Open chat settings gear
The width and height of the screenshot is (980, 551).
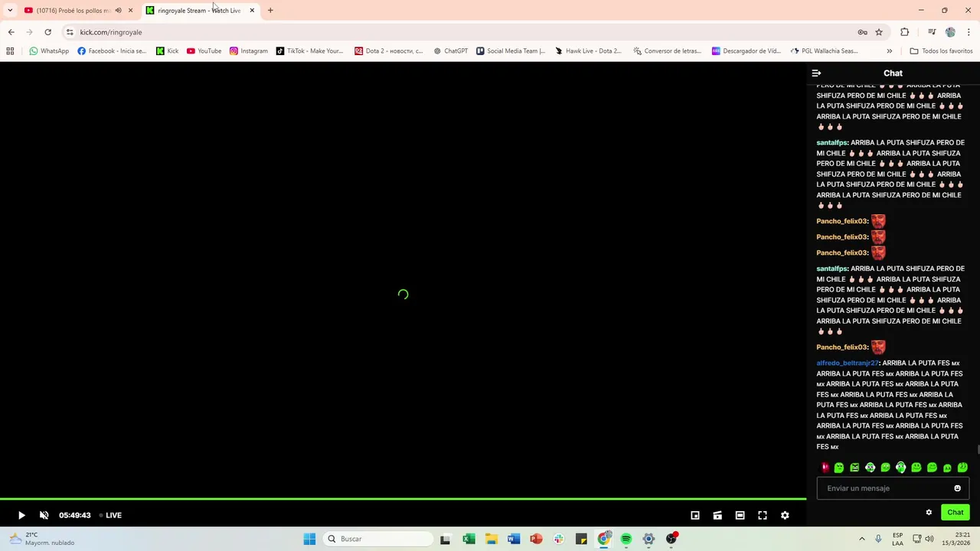tap(929, 513)
